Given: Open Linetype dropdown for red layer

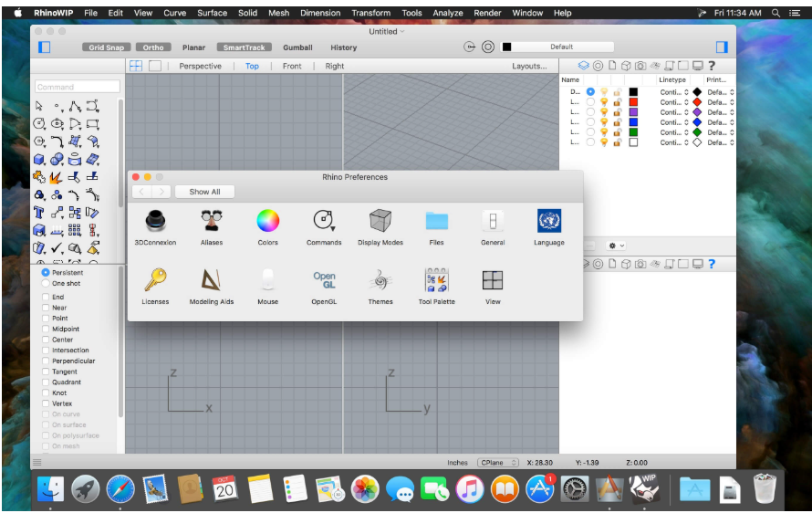Looking at the screenshot, I should 673,102.
